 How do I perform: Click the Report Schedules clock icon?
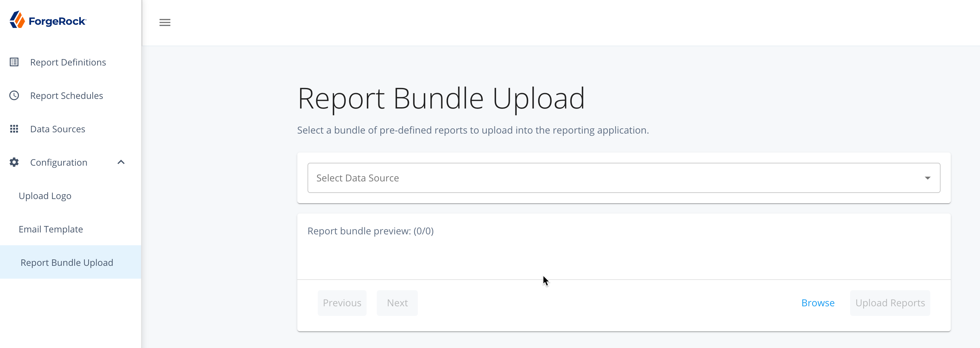coord(14,95)
